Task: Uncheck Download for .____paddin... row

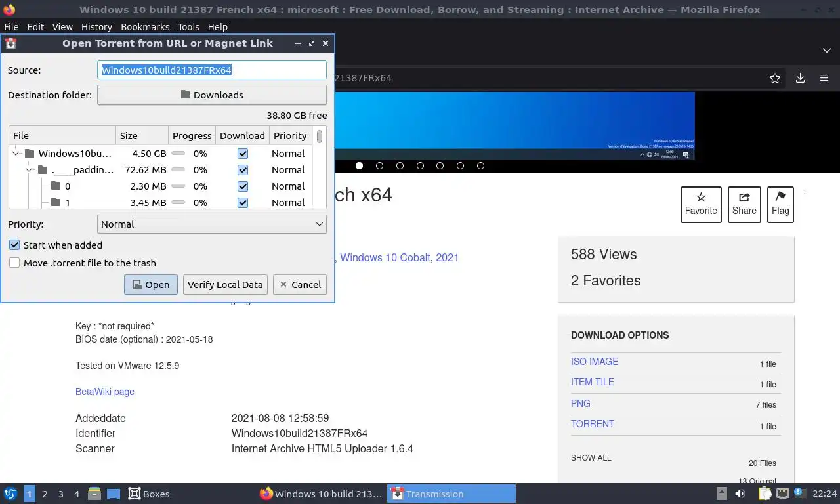Action: [x=243, y=170]
